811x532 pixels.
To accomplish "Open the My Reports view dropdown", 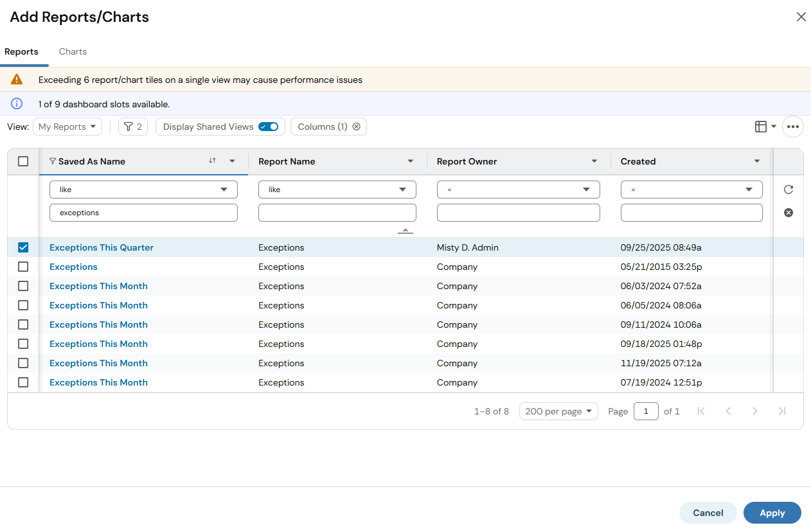I will tap(67, 127).
